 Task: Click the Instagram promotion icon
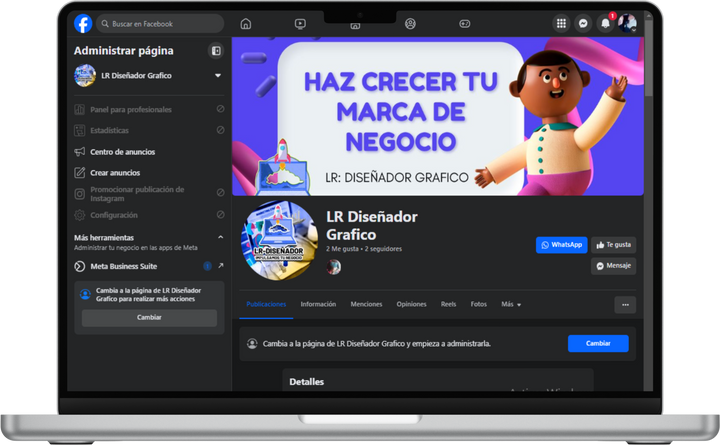79,194
